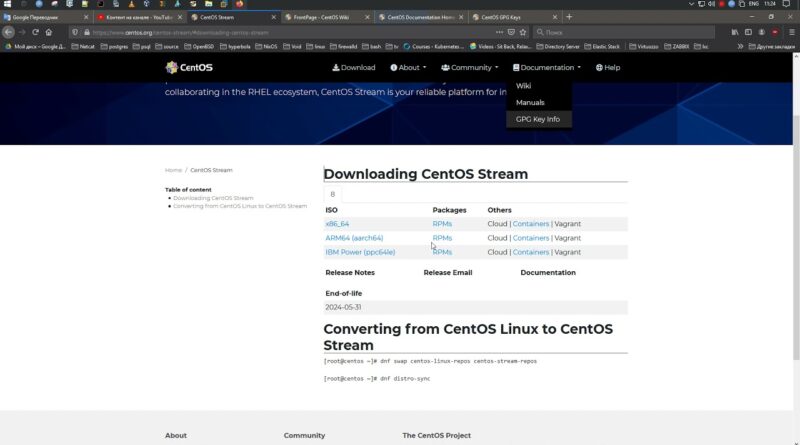Open the Library icon in Firefox toolbar

[x=735, y=32]
